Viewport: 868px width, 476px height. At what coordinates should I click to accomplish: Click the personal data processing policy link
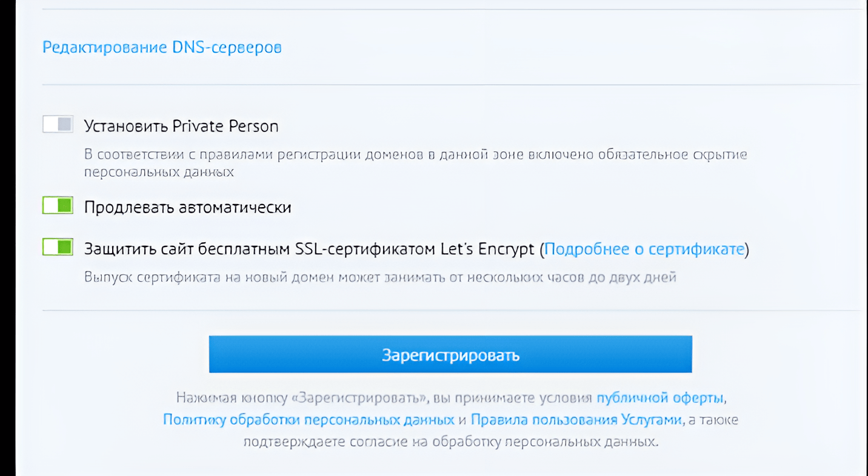[309, 418]
